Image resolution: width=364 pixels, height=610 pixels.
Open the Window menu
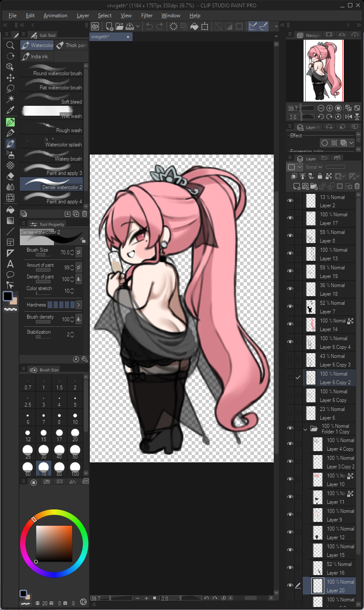tap(171, 16)
